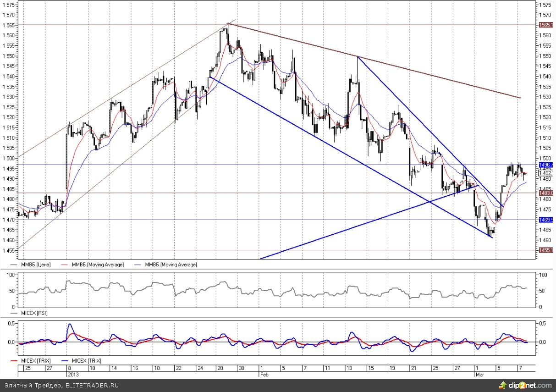Select the ММВБ [Цена] legend entry
This screenshot has width=556, height=392.
pos(36,265)
